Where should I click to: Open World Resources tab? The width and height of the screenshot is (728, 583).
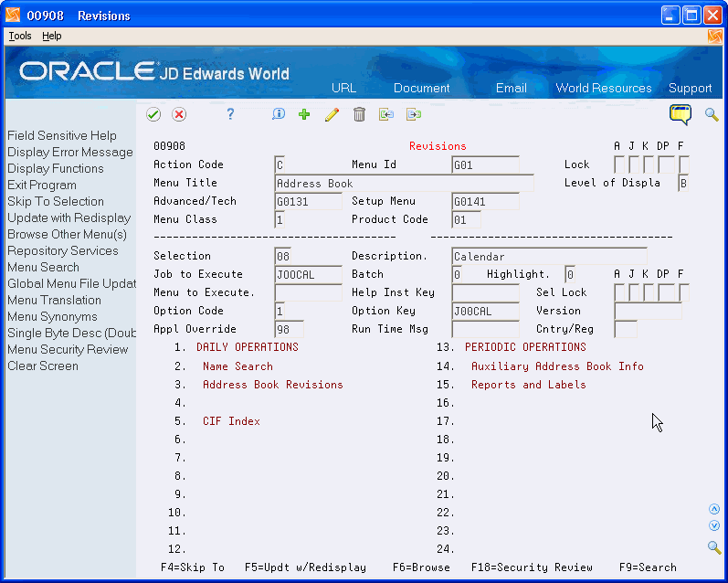click(604, 89)
